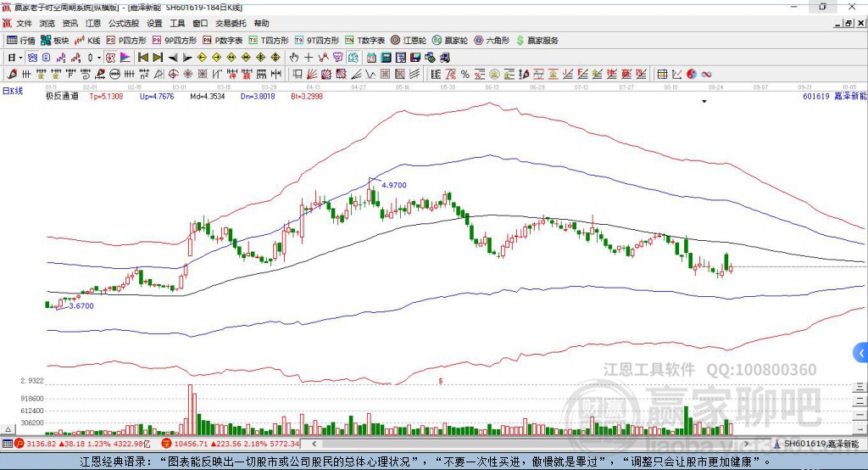Toggle the highlighted 极反 channel indicator icon

pos(110,58)
